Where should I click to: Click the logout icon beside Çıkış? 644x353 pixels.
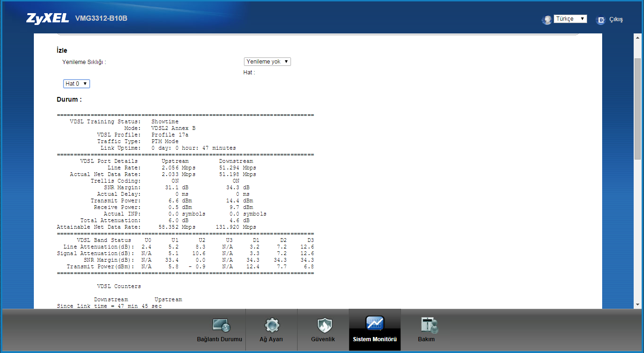click(600, 20)
